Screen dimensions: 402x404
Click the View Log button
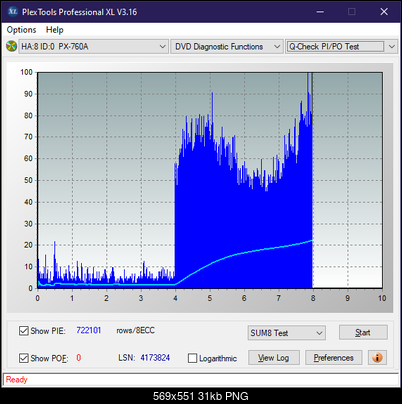click(x=274, y=358)
